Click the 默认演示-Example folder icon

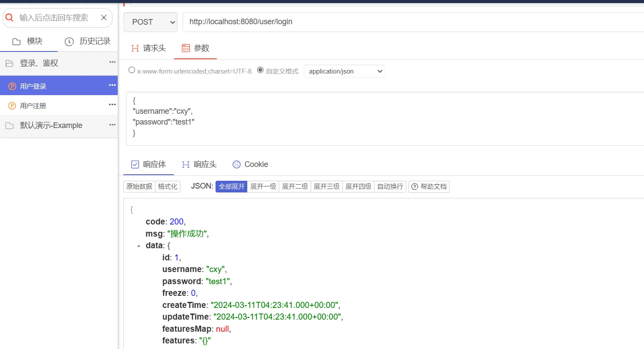coord(9,126)
